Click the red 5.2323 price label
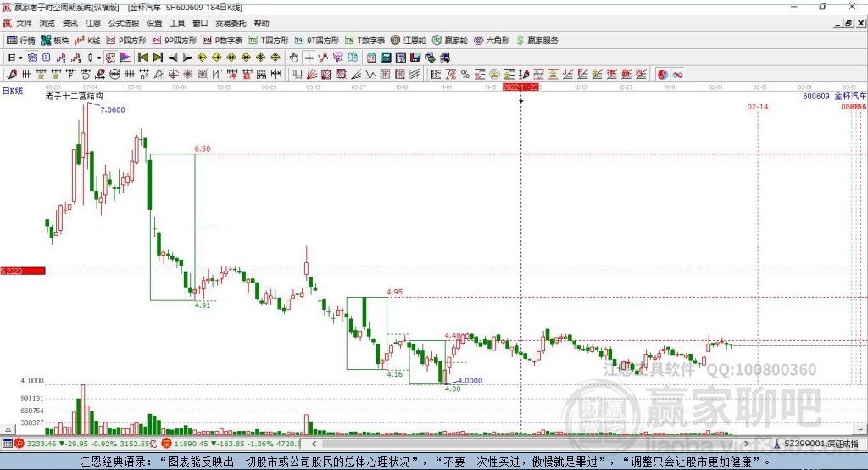 pyautogui.click(x=23, y=271)
